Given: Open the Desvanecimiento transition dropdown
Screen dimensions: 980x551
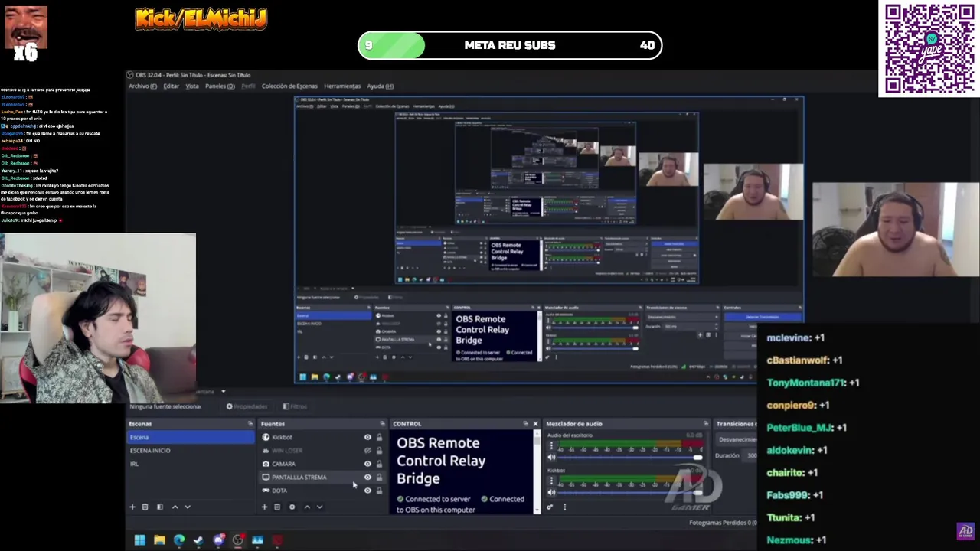Looking at the screenshot, I should tap(737, 439).
